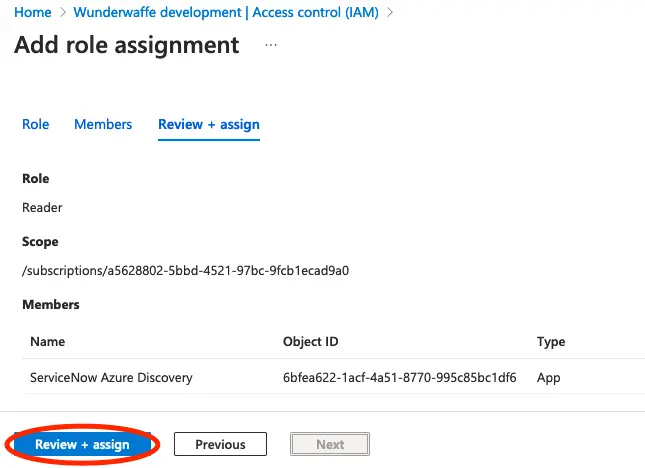The width and height of the screenshot is (645, 468).
Task: Select the Review + assign tab
Action: tap(209, 125)
